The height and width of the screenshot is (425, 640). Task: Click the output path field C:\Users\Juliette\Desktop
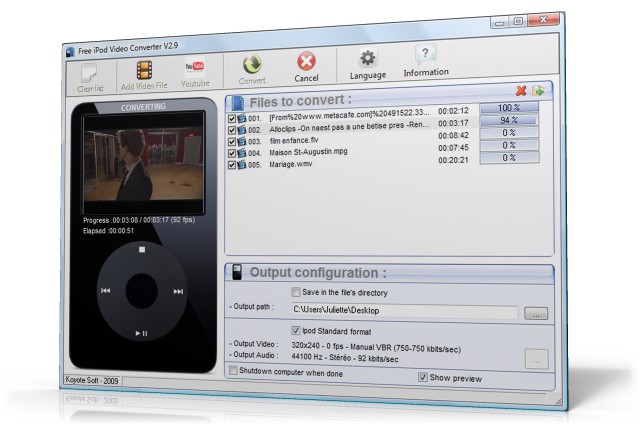pos(404,311)
